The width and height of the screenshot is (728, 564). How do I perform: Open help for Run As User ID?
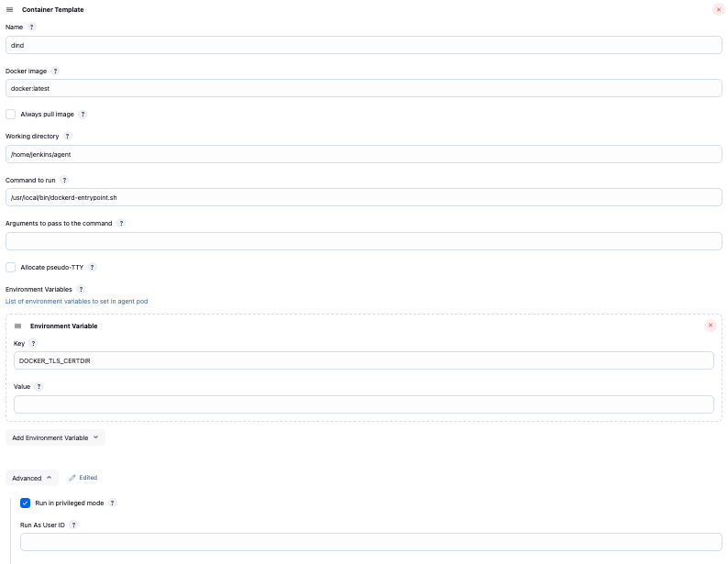point(73,525)
